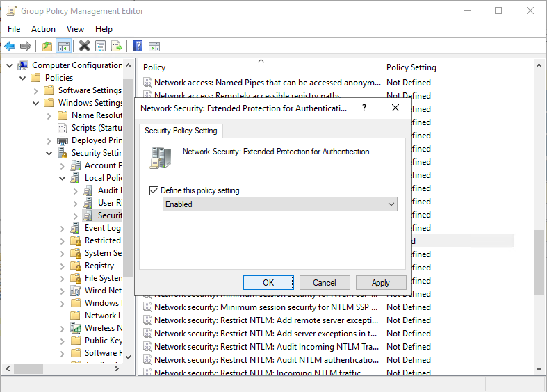The height and width of the screenshot is (392, 547).
Task: Click policy list scroll down arrow
Action: point(539,368)
